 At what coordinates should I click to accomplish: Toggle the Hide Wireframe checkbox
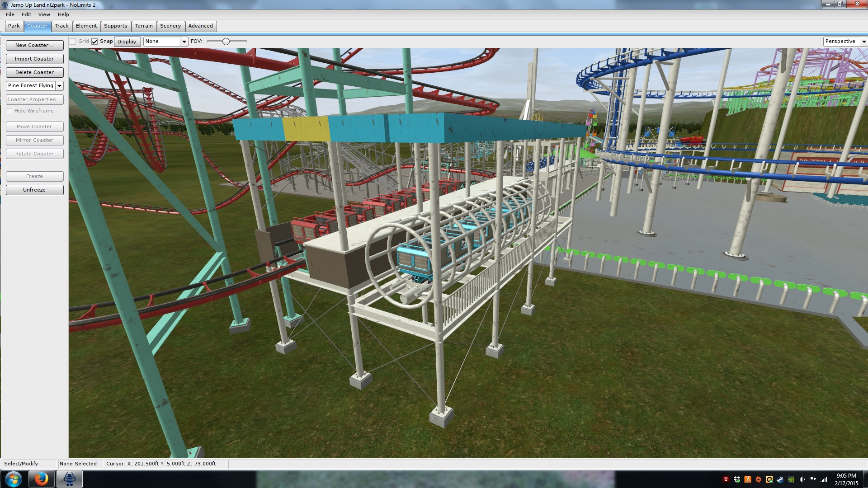point(9,111)
